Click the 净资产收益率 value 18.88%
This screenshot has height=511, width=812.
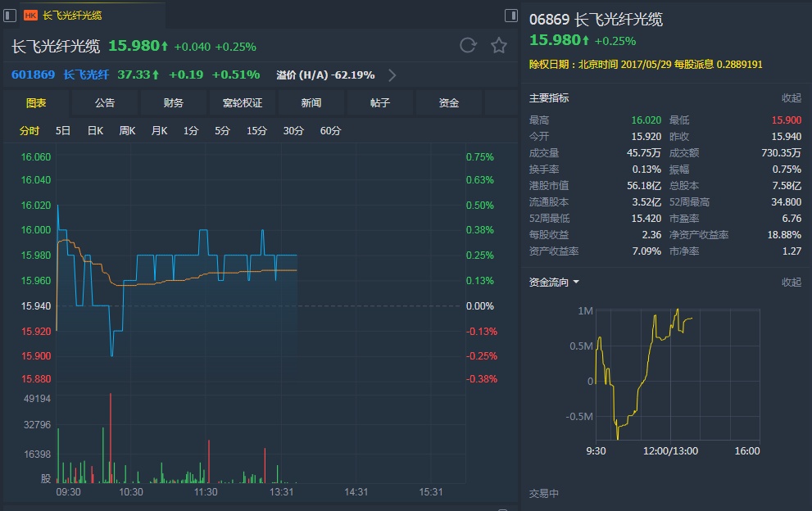pos(784,234)
